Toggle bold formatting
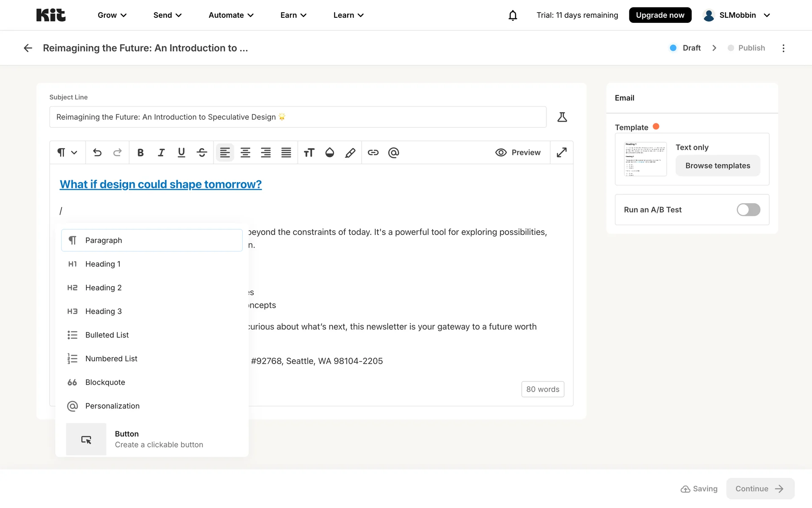The width and height of the screenshot is (812, 508). [x=140, y=152]
